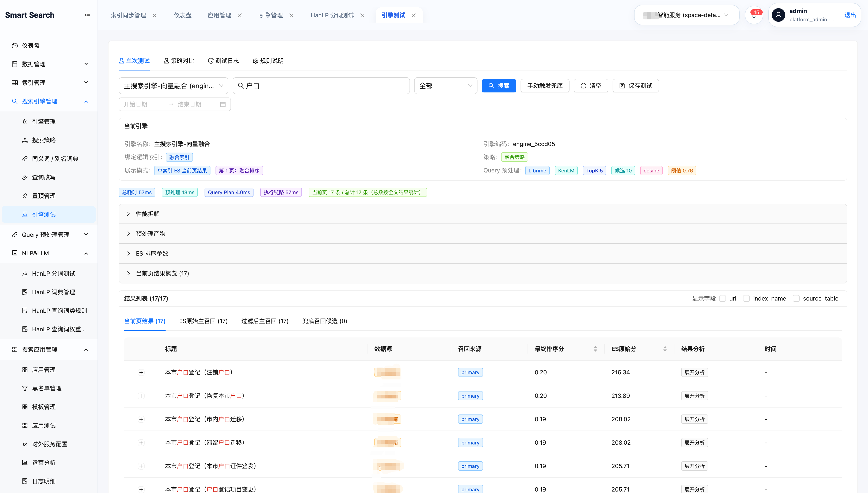The image size is (868, 493).
Task: Expand the Query 预处理管理 group
Action: [x=49, y=235]
